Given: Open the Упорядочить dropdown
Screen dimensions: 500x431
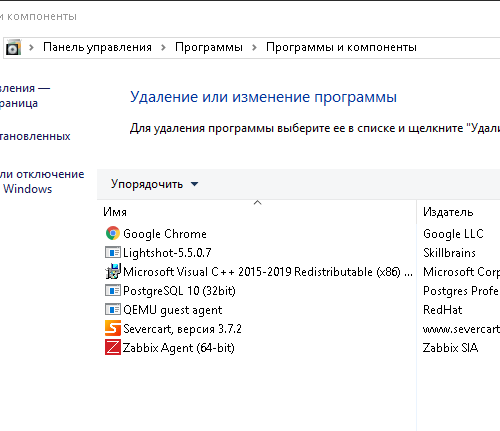Looking at the screenshot, I should [154, 184].
